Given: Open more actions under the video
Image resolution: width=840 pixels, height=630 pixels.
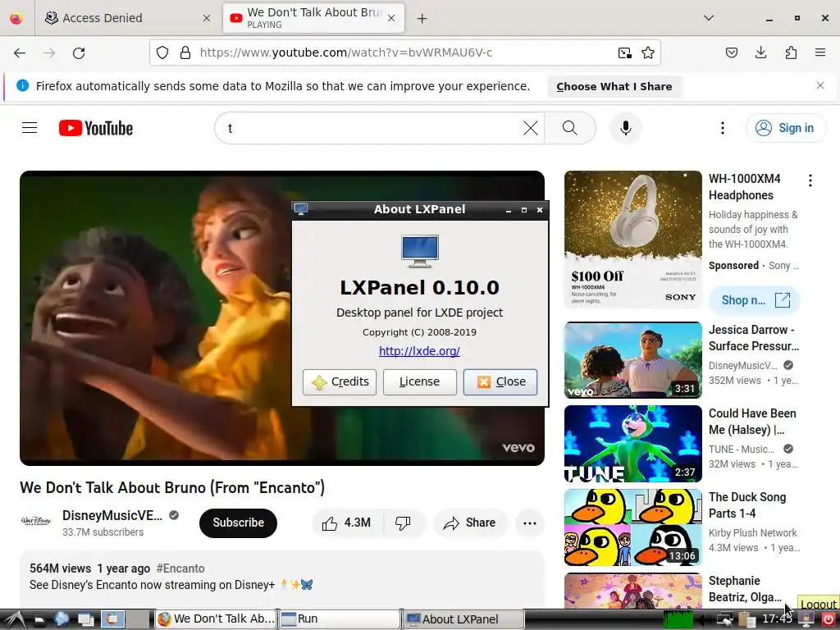Looking at the screenshot, I should (x=530, y=523).
